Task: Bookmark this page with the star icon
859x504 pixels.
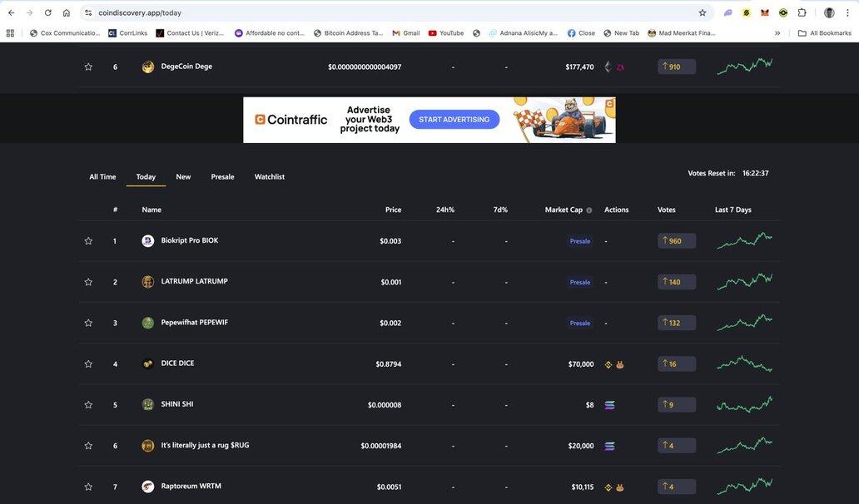Action: (703, 12)
